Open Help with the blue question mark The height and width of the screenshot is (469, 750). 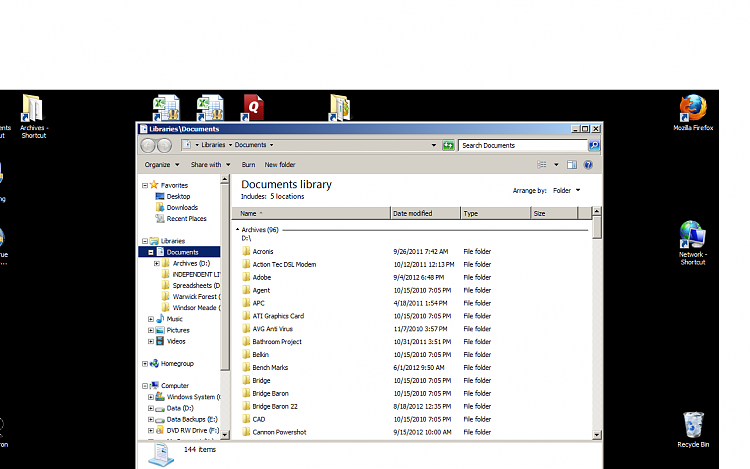(588, 164)
